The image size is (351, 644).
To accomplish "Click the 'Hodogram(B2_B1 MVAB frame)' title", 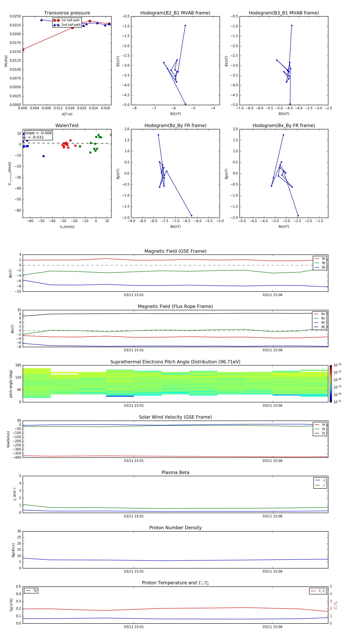I will (x=175, y=13).
